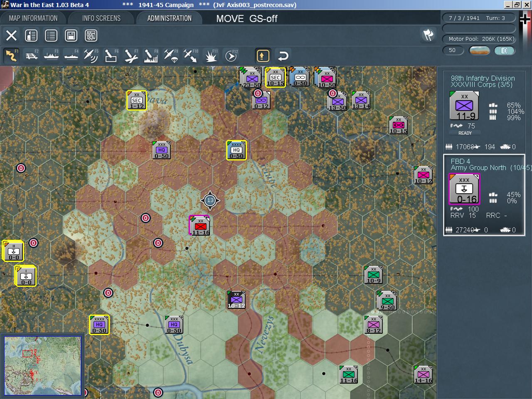Select the pink 14-16 unit counter
The width and height of the screenshot is (532, 399).
423,374
